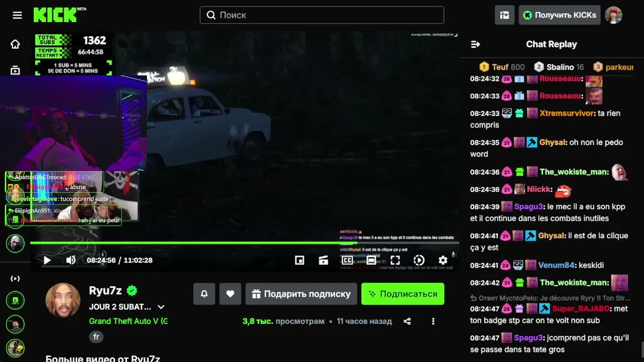The width and height of the screenshot is (644, 362).
Task: Mute the video volume
Action: point(71,260)
